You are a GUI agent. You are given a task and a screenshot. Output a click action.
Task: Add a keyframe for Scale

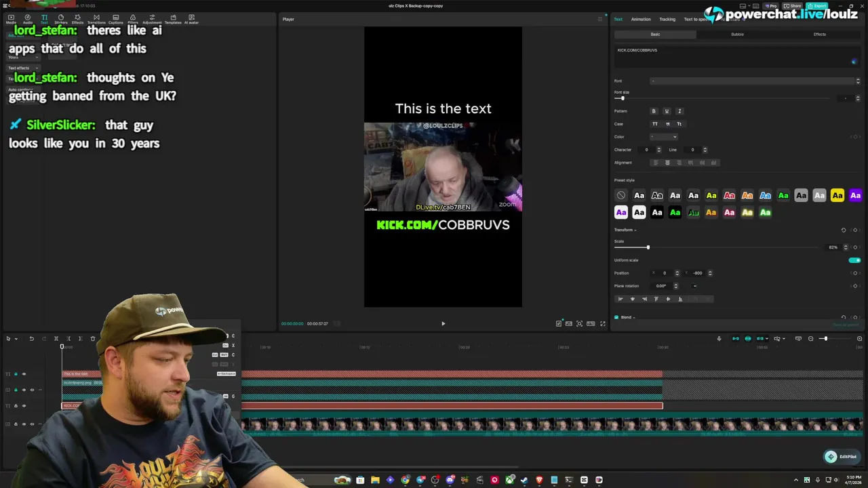click(855, 247)
